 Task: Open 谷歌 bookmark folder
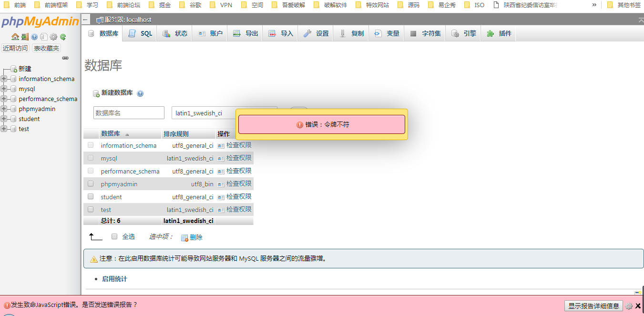[190, 5]
